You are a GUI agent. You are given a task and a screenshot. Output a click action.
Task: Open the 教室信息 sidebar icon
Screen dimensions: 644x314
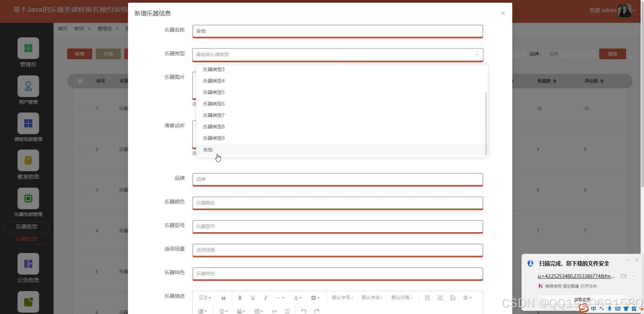[x=28, y=160]
